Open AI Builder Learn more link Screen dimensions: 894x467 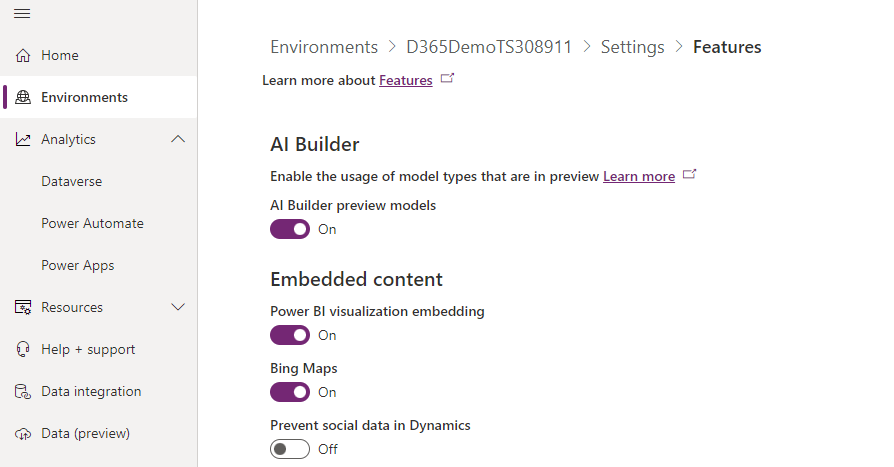pos(639,176)
